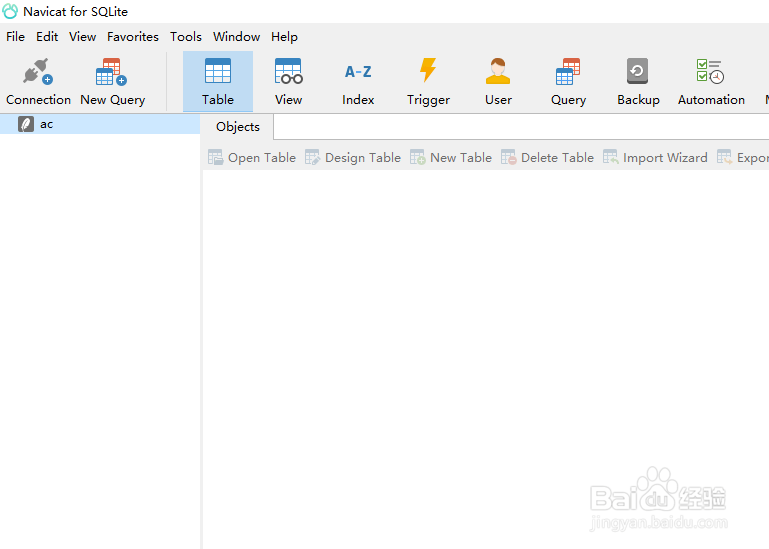Image resolution: width=769 pixels, height=549 pixels.
Task: Open the Automation toolbar icon
Action: (711, 81)
